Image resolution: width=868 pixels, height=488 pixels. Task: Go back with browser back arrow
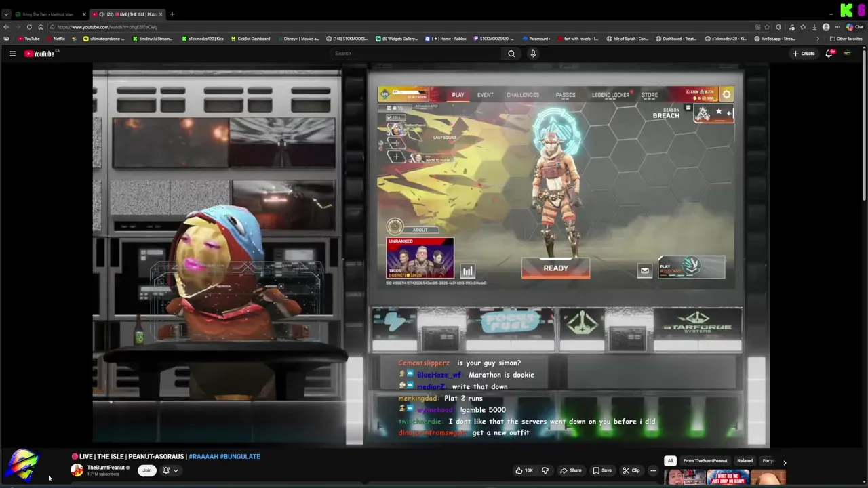[6, 27]
